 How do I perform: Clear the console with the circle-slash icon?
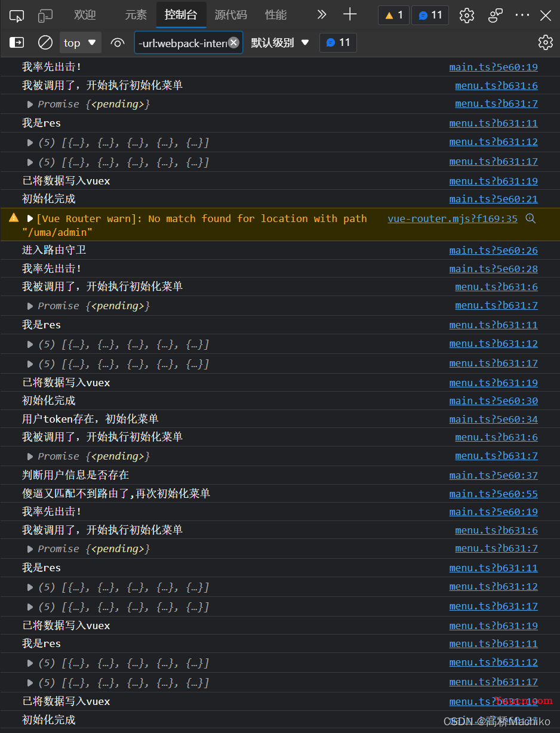pyautogui.click(x=45, y=42)
